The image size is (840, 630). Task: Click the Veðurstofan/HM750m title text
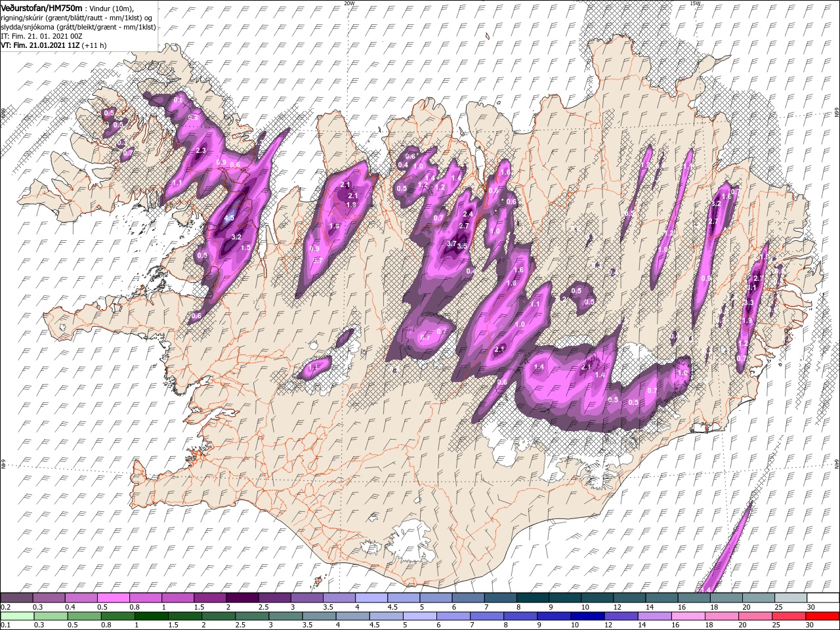[x=41, y=8]
